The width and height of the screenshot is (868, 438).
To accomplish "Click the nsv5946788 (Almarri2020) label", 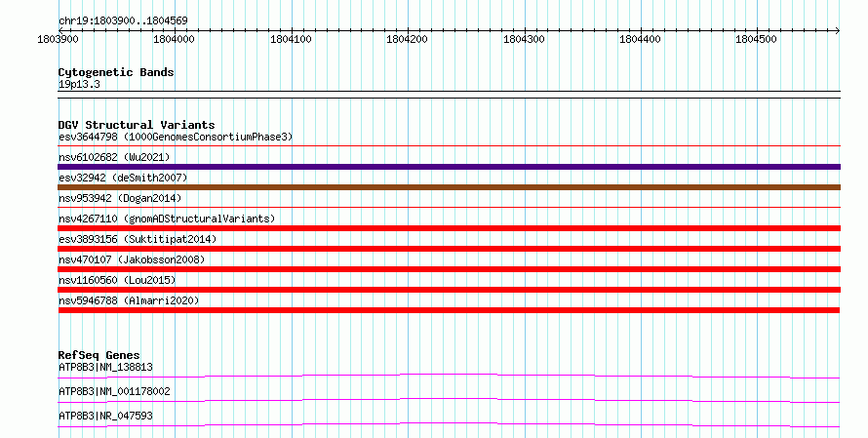I will tap(129, 300).
